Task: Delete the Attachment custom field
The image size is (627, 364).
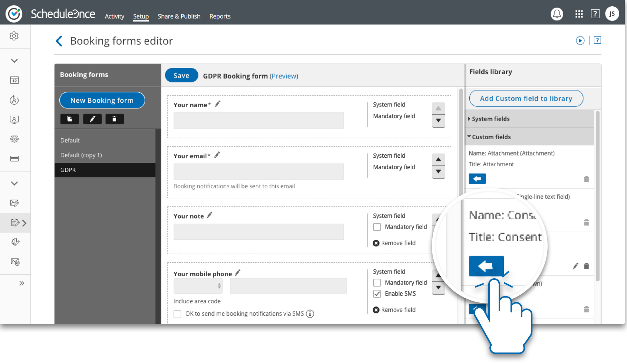Action: point(586,179)
